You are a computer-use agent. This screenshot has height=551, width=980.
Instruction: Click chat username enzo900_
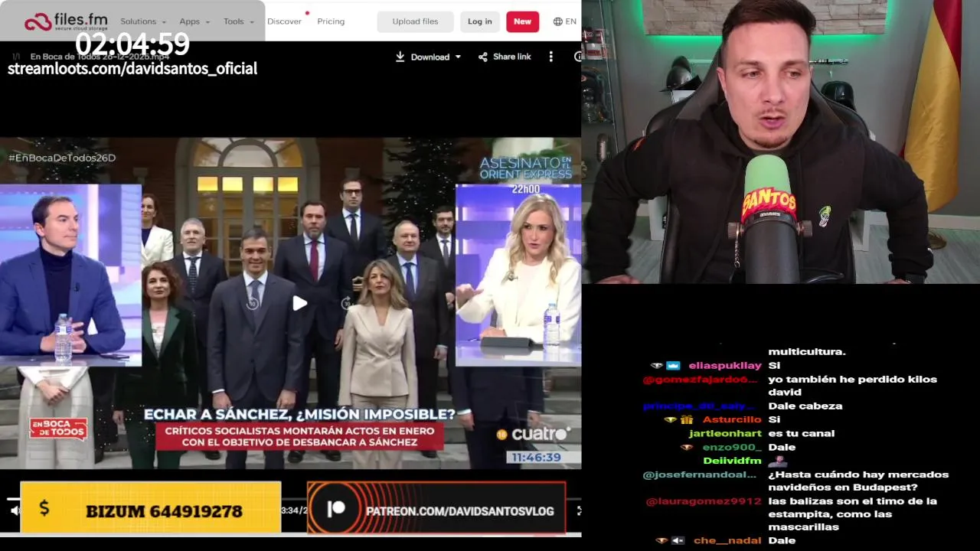[732, 447]
